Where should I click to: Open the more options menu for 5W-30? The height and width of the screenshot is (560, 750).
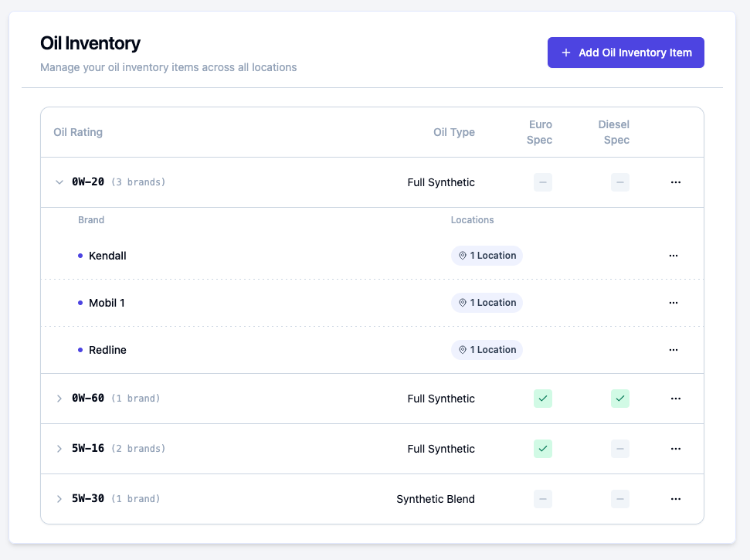[x=675, y=499]
